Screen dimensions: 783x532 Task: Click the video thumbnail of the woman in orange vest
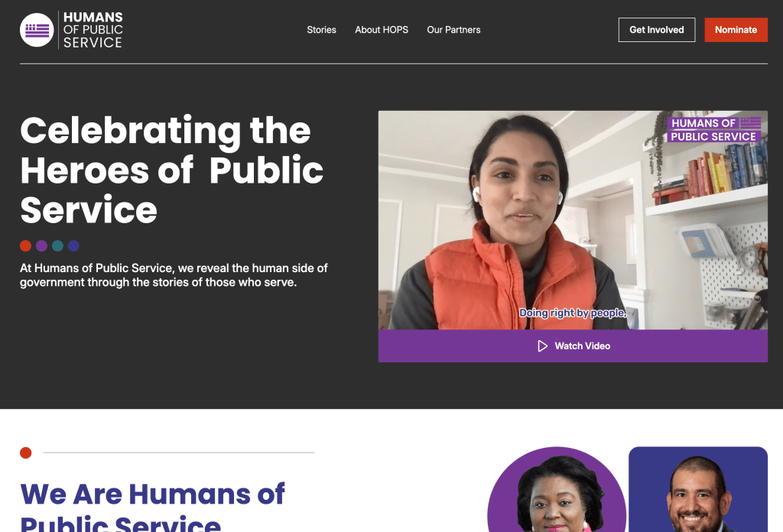573,220
